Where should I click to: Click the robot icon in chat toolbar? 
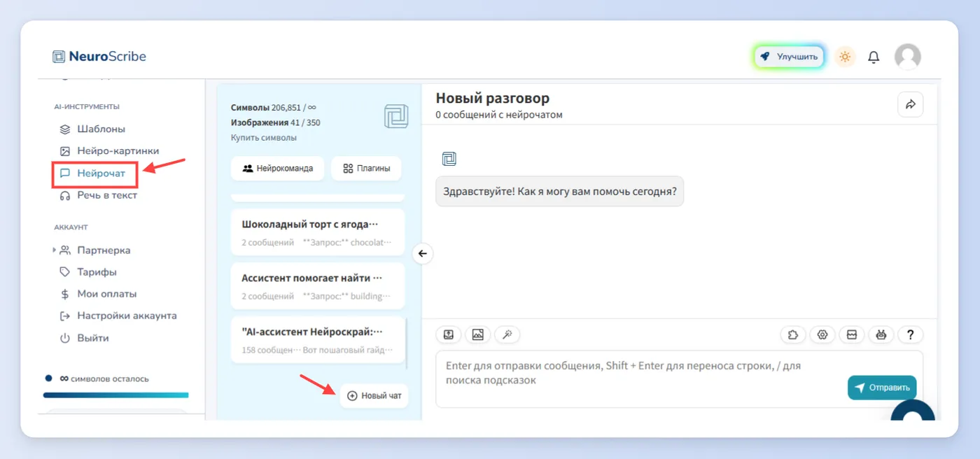point(881,334)
